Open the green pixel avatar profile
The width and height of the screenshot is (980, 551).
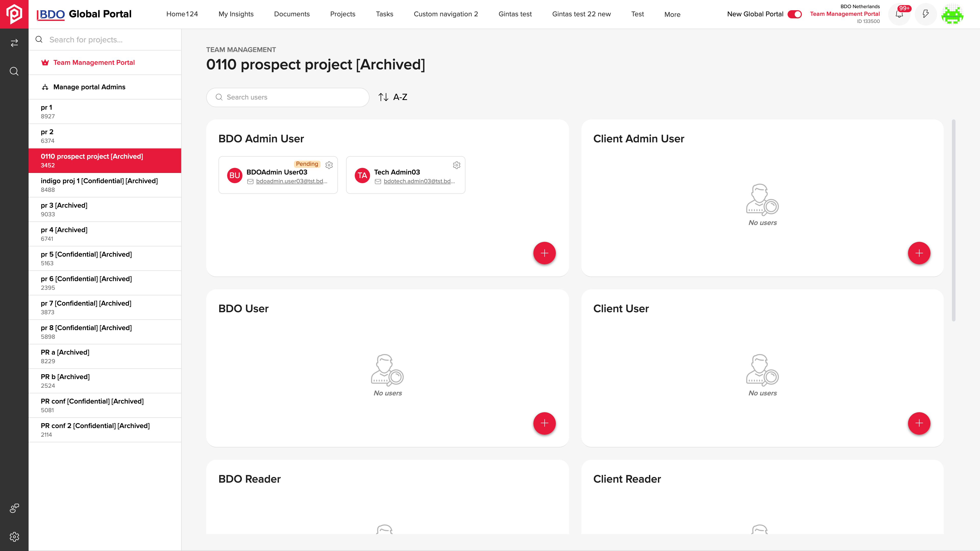pyautogui.click(x=952, y=14)
